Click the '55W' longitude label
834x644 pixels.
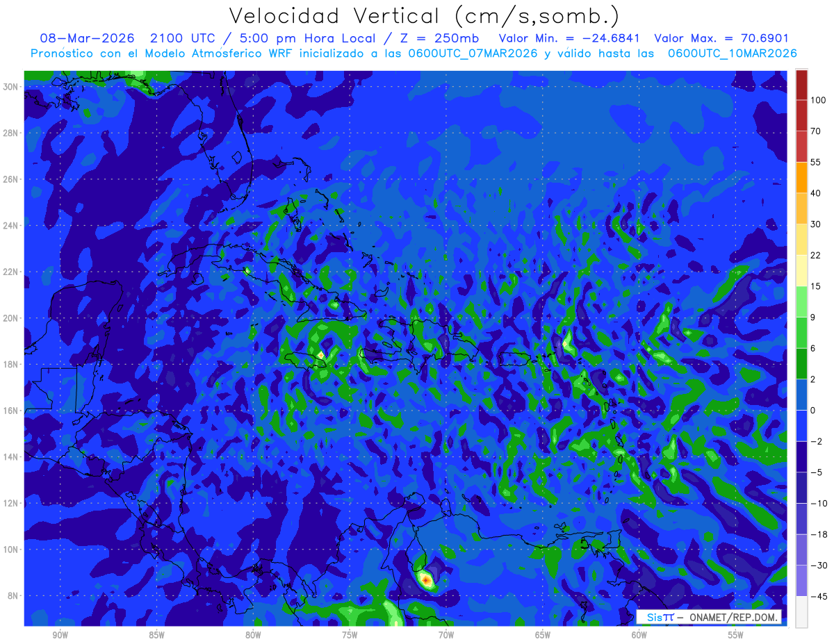pyautogui.click(x=736, y=636)
